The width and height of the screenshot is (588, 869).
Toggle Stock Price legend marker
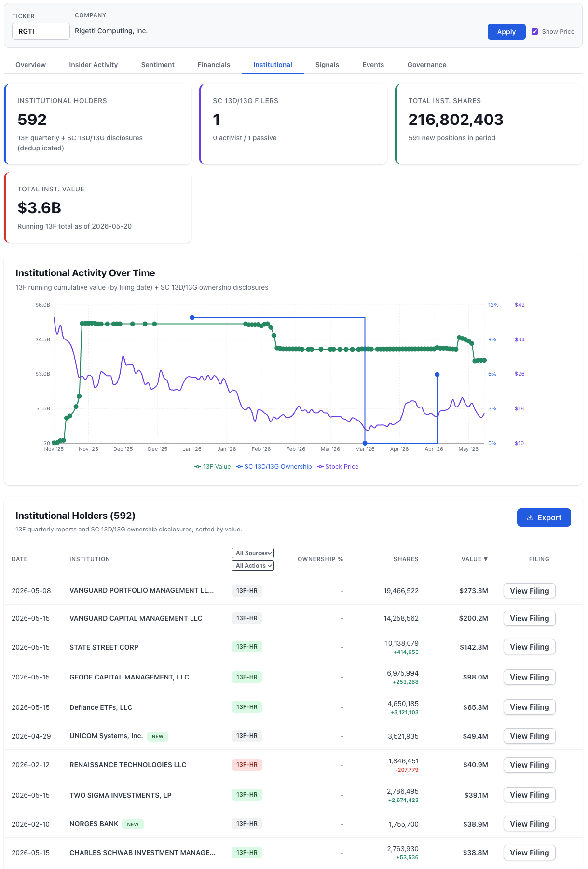tap(320, 467)
